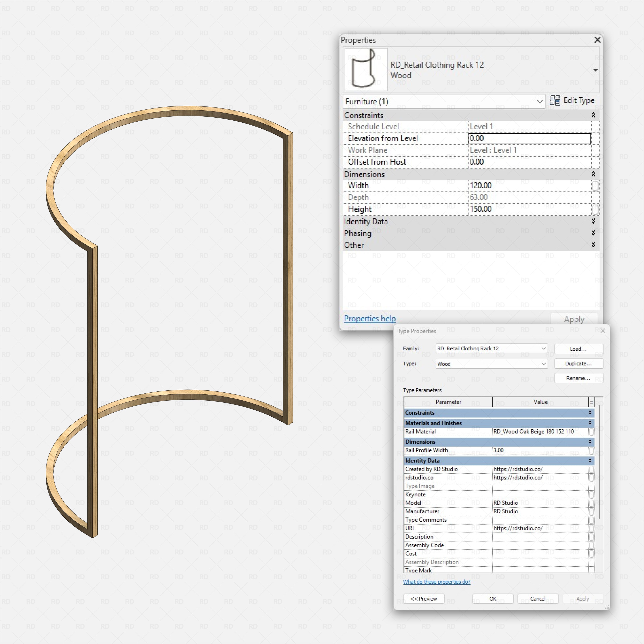This screenshot has width=644, height=644.
Task: Click OK in Type Properties
Action: tap(493, 599)
